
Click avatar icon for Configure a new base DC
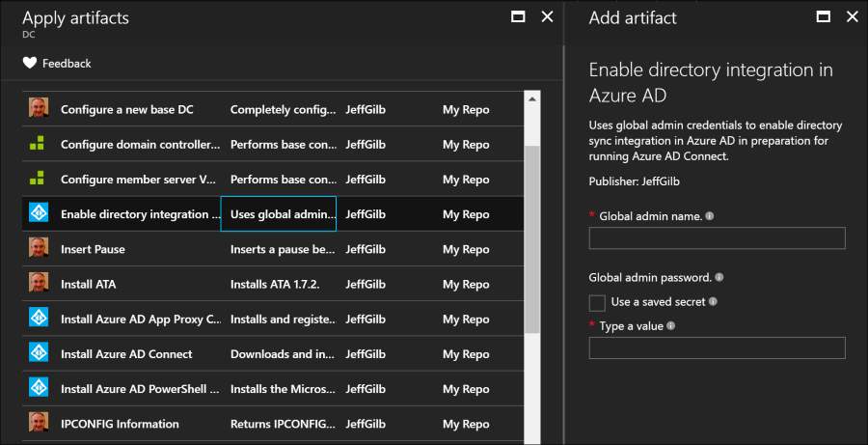(x=39, y=107)
